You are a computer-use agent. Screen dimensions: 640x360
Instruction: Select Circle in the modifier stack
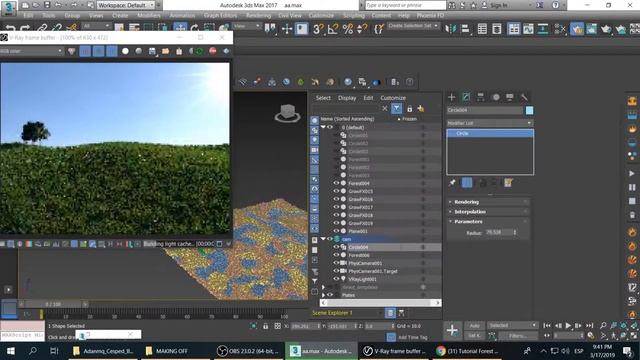click(490, 133)
